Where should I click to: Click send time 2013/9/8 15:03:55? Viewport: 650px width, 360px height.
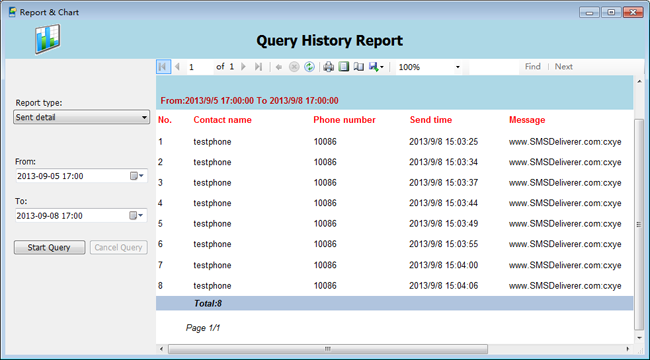click(x=444, y=244)
